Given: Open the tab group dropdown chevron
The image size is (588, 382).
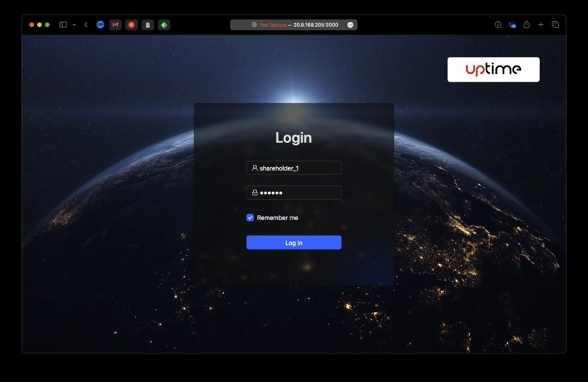Looking at the screenshot, I should [74, 25].
